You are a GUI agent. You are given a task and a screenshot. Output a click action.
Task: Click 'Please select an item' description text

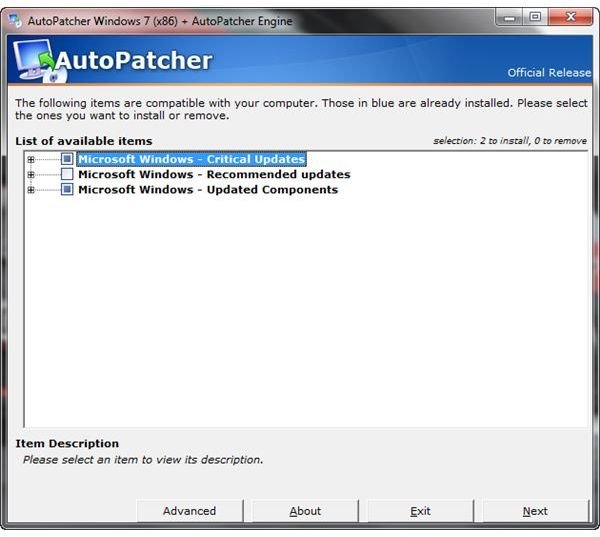[143, 460]
